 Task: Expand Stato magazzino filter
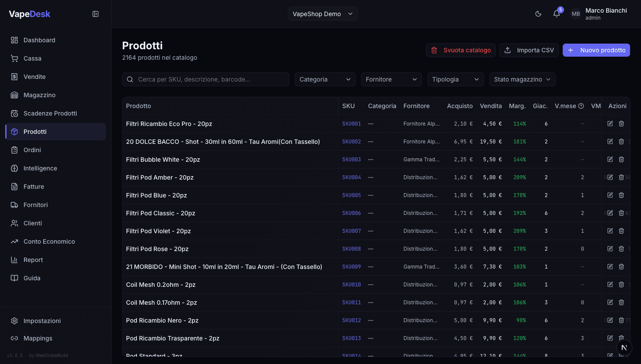click(x=522, y=79)
